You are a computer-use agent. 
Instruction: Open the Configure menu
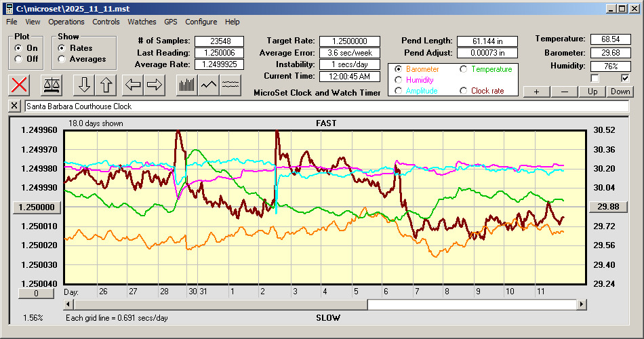201,22
